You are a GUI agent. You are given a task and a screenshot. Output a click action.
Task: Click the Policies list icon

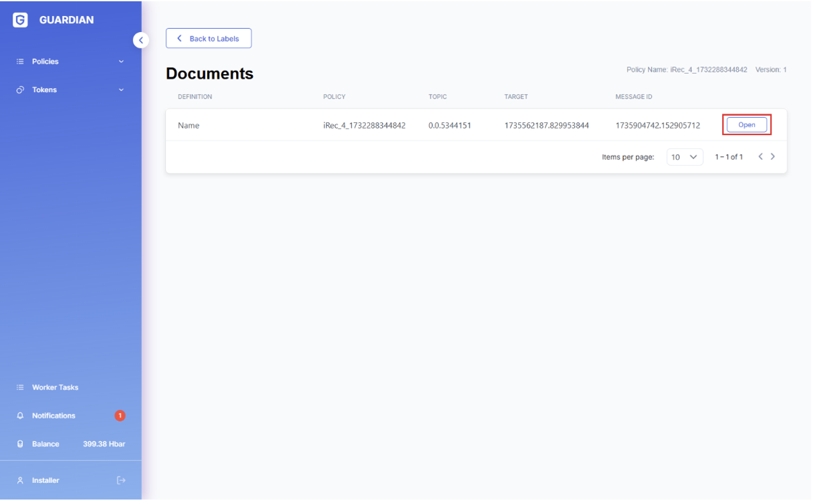coord(20,62)
